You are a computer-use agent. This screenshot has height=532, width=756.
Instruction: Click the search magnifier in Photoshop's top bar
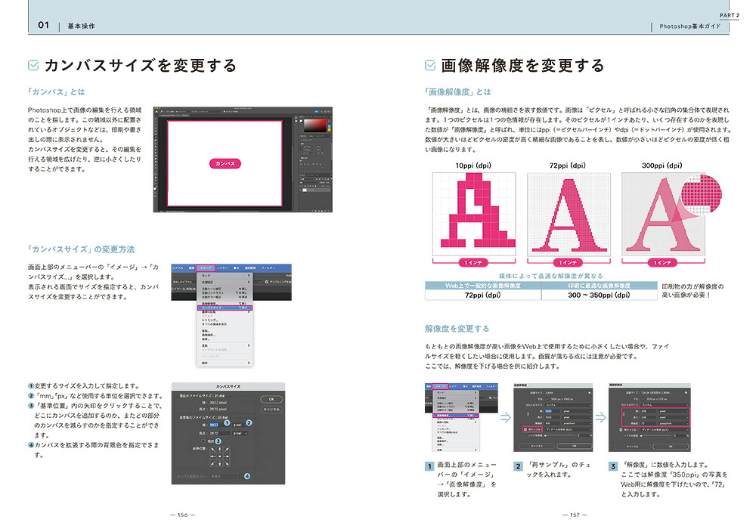(320, 111)
